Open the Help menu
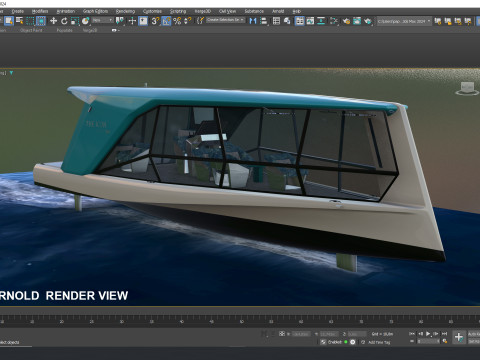The height and width of the screenshot is (360, 480). [x=297, y=11]
